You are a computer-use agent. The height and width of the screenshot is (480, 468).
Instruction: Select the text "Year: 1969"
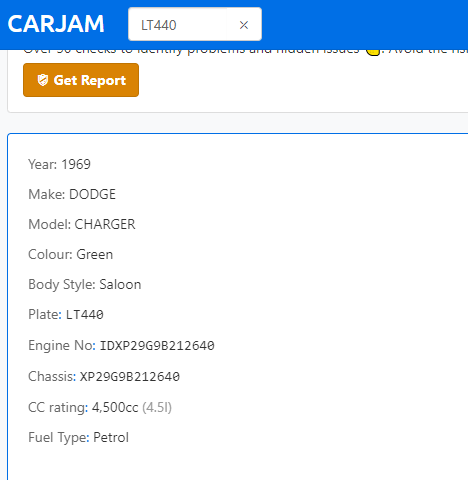(x=59, y=164)
